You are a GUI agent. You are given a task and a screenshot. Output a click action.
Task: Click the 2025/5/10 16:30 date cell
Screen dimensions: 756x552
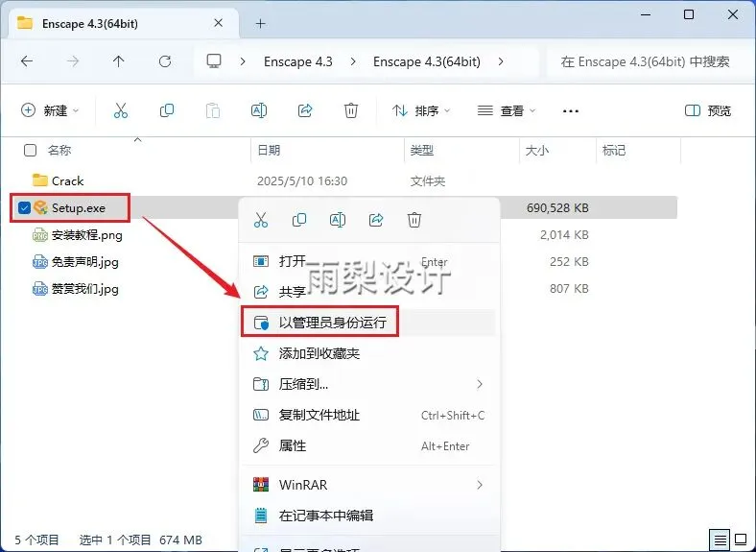(x=302, y=180)
